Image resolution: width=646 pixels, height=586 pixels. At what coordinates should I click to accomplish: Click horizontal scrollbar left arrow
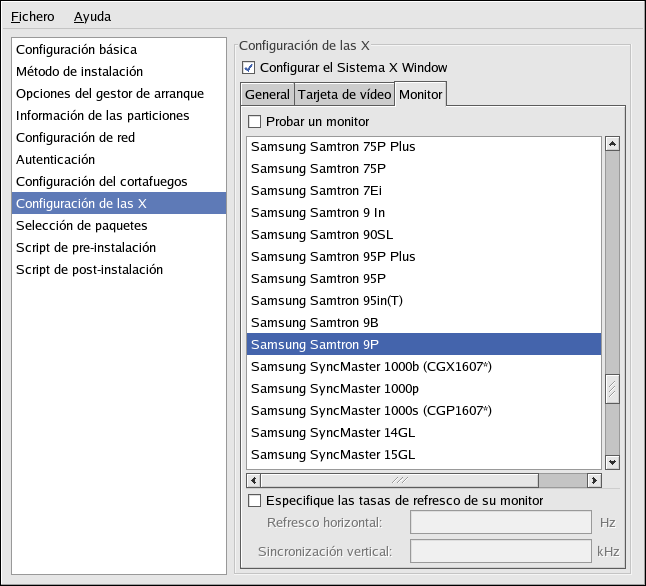click(x=254, y=480)
